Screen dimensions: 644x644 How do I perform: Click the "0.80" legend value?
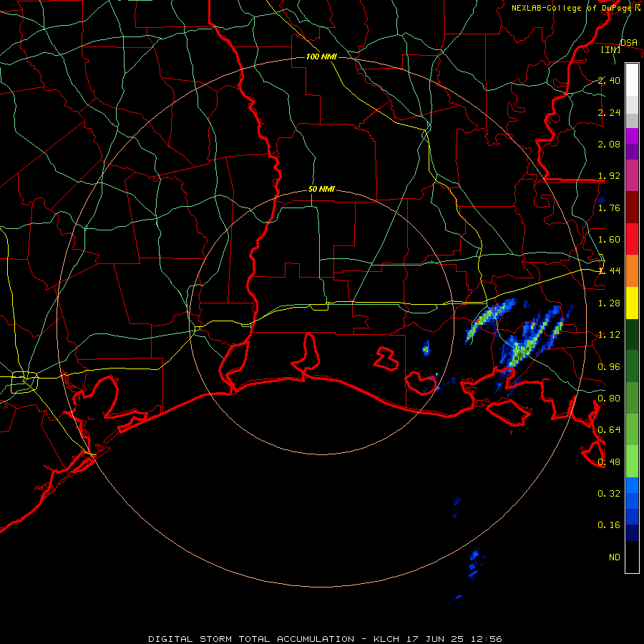point(609,399)
